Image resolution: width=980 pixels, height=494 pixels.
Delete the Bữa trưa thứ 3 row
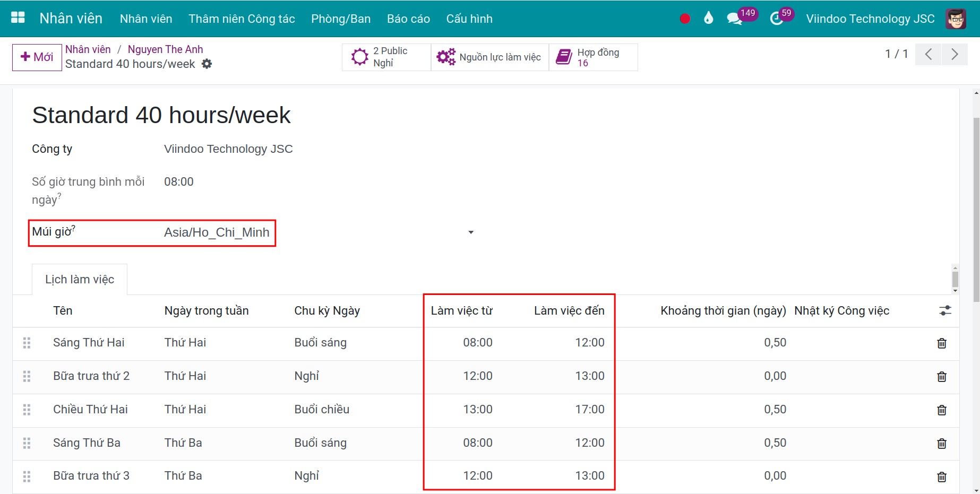coord(942,477)
